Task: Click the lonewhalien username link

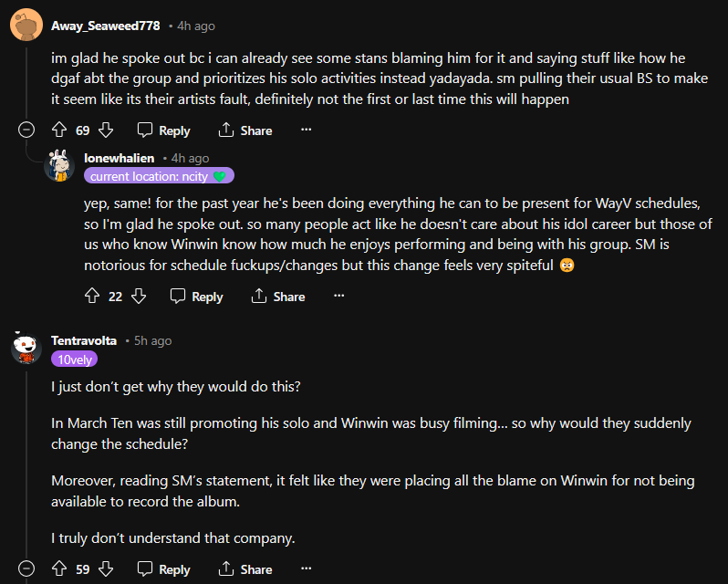Action: pyautogui.click(x=119, y=158)
